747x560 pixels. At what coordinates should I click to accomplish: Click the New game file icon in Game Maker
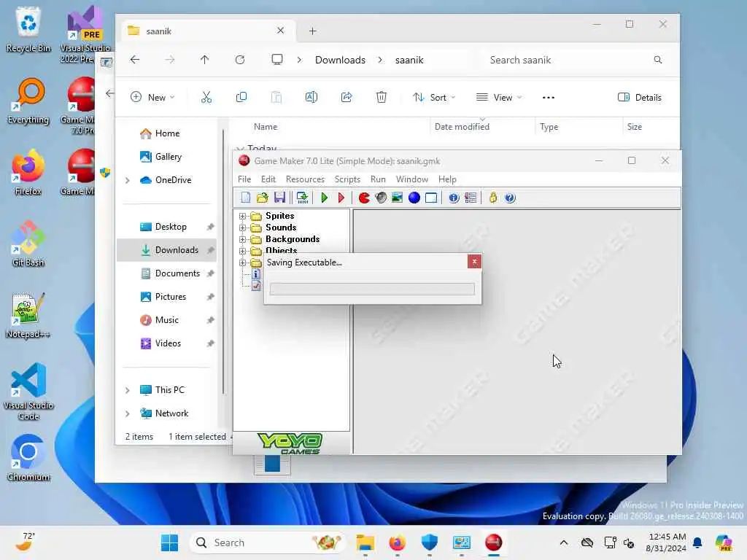click(245, 198)
